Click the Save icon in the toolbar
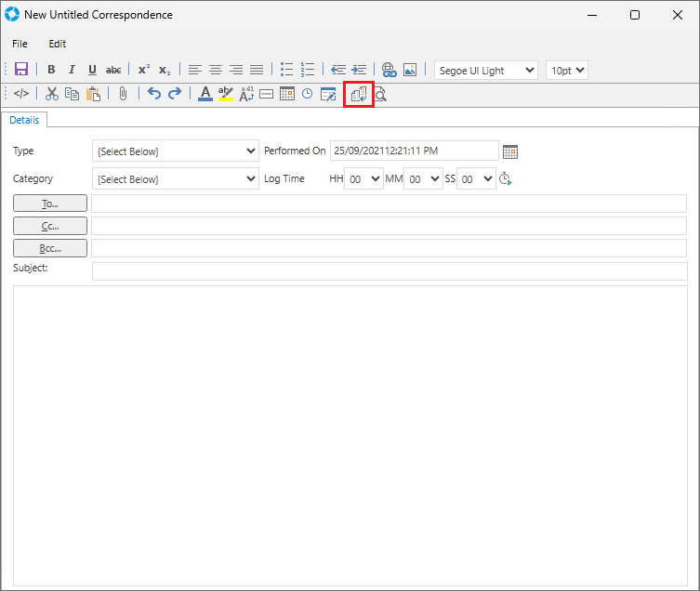 pos(21,70)
